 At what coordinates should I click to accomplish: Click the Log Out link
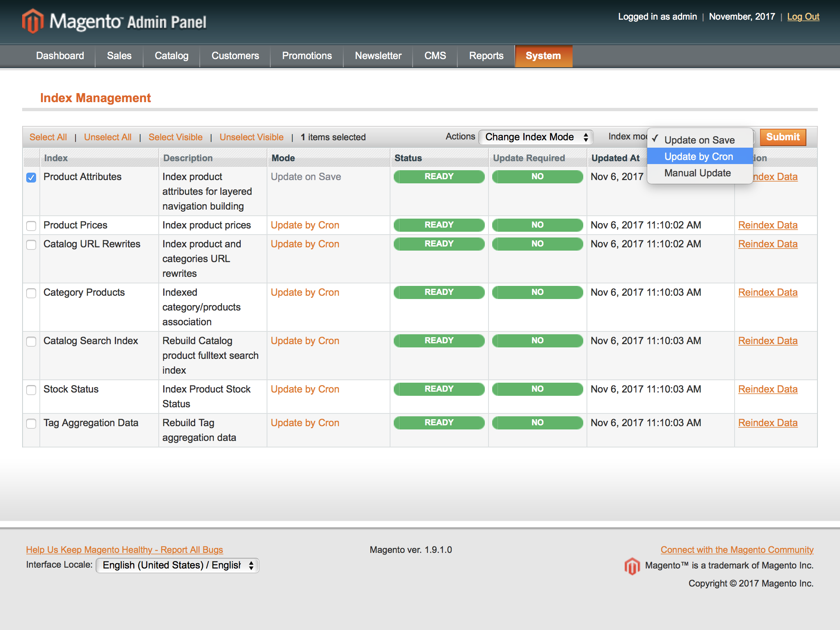tap(803, 17)
